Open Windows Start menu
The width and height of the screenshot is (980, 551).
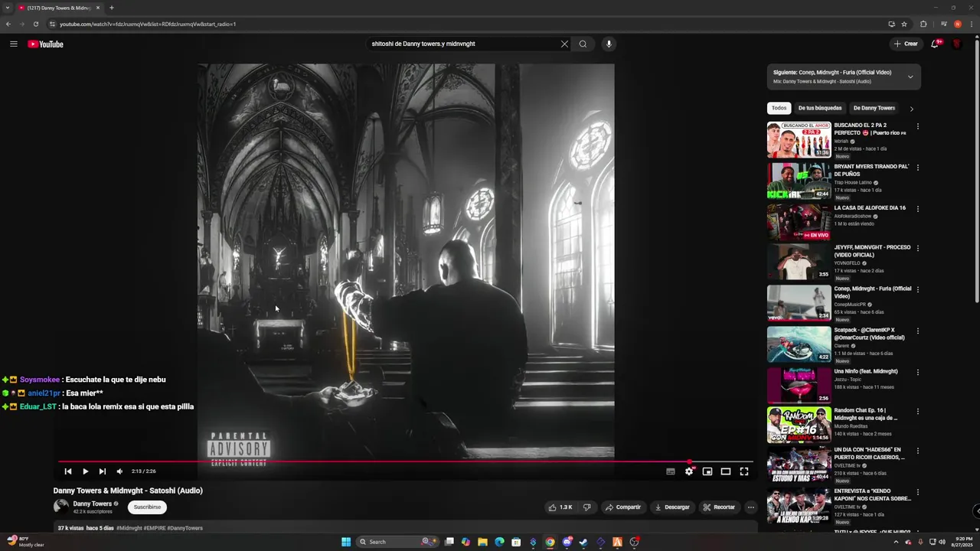coord(346,542)
